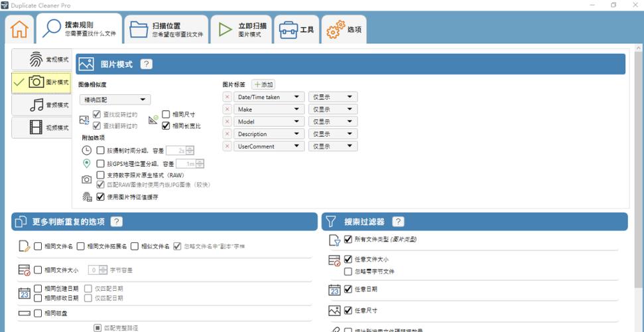Image resolution: width=644 pixels, height=332 pixels.
Task: Click the calendar icon beside 任意日期
Action: click(x=335, y=290)
